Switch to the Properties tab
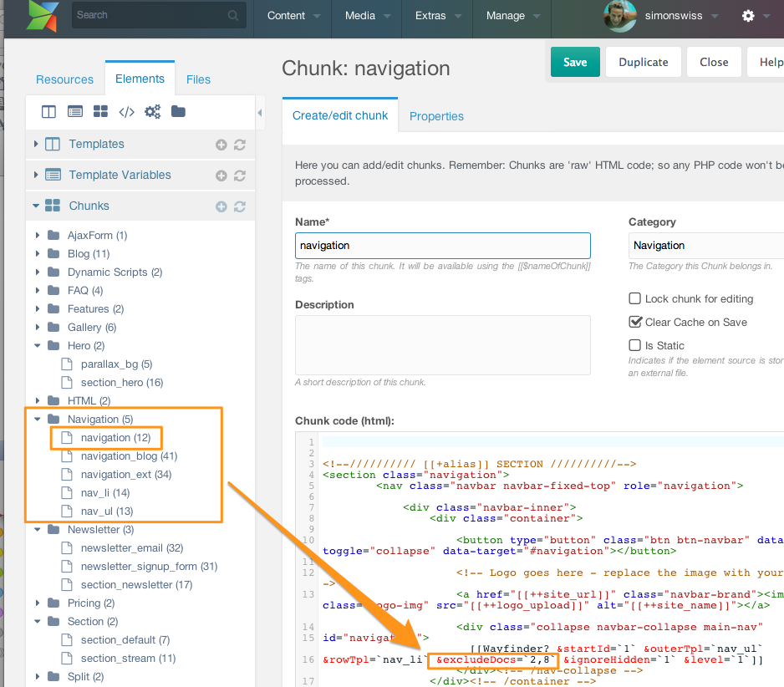 [436, 116]
